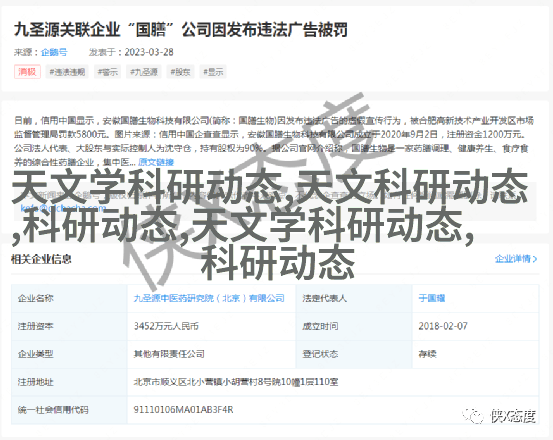Select the #显示 tag
Screen dimensions: 553x440
(213, 72)
